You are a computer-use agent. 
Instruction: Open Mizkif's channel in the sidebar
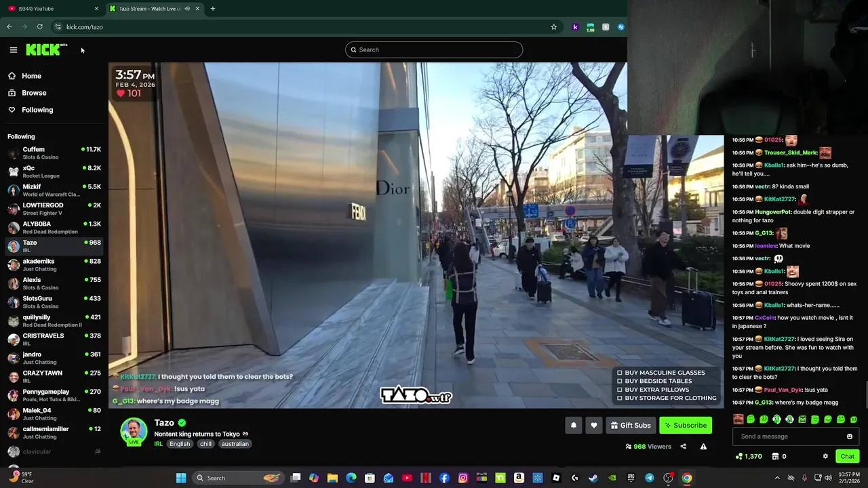[x=54, y=190]
